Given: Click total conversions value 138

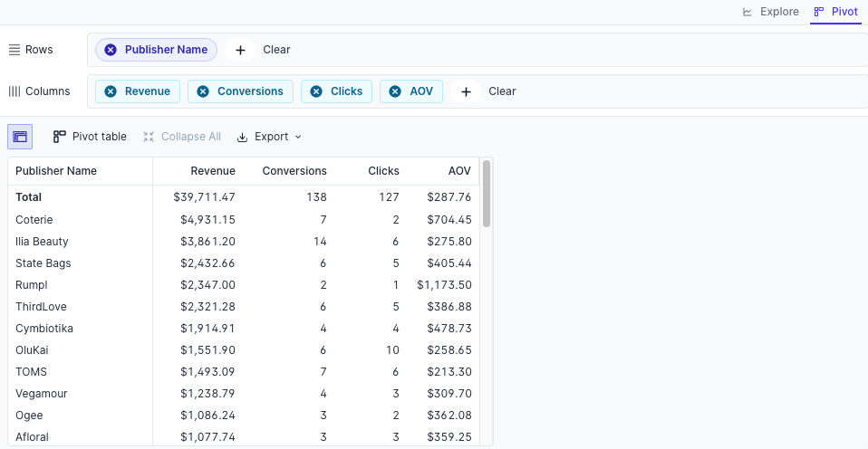Looking at the screenshot, I should point(316,197).
